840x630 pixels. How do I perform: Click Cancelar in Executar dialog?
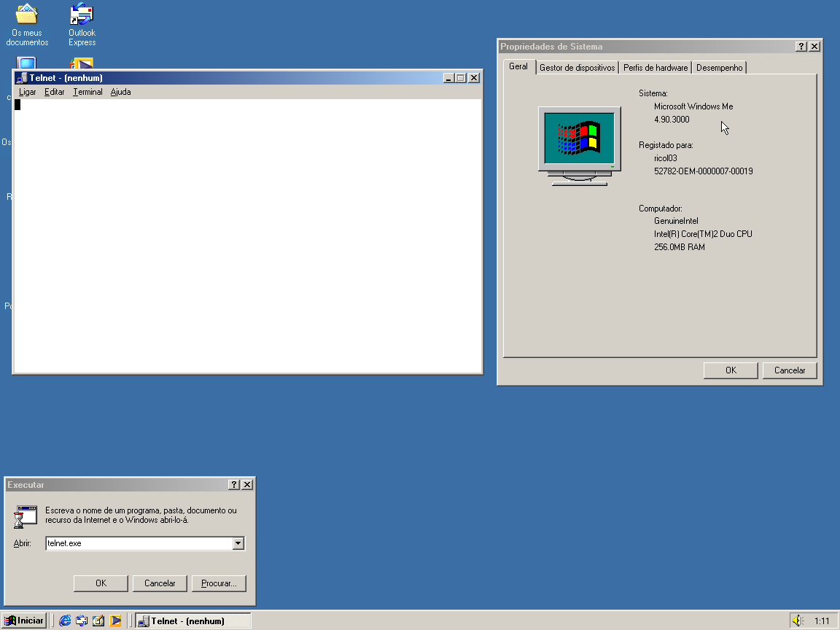160,583
